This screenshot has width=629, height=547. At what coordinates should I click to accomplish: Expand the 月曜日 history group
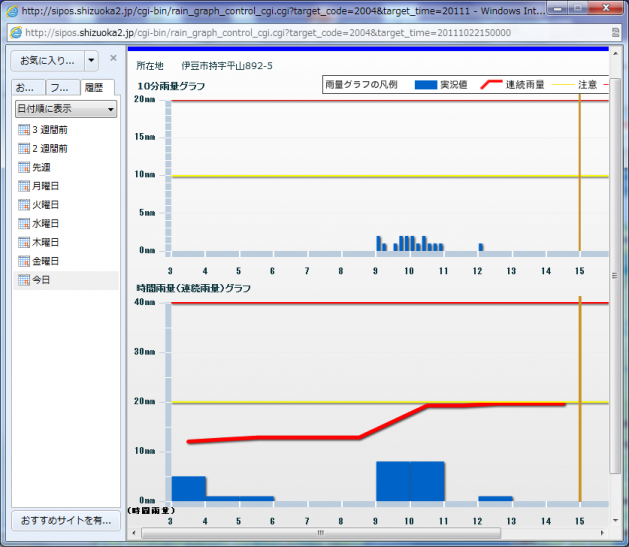[x=66, y=186]
